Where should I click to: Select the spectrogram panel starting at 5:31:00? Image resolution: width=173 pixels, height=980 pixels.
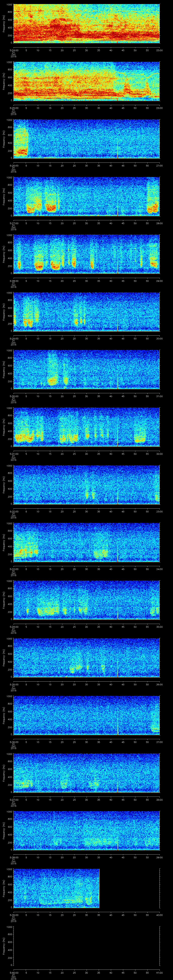(86, 427)
